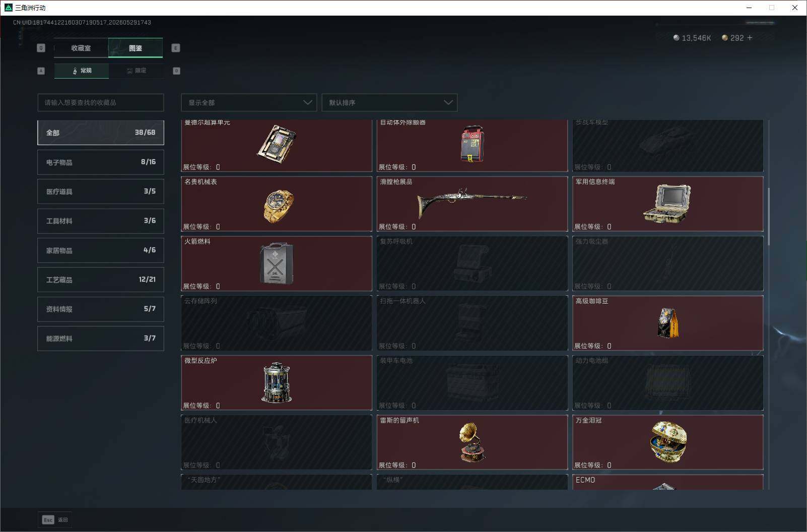Screen dimensions: 807x532
Task: Select the locked 步战车模型 card
Action: pyautogui.click(x=668, y=146)
